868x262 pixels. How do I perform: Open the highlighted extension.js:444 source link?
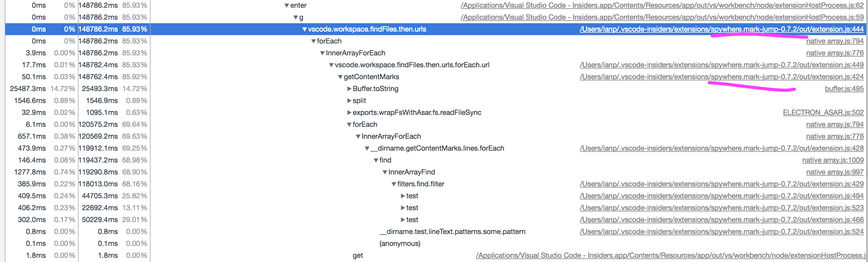(x=721, y=29)
